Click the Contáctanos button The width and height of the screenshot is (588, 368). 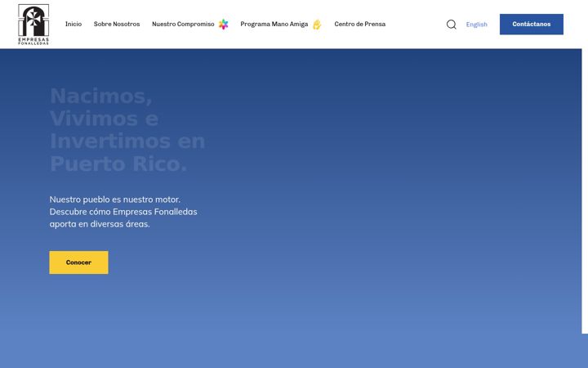tap(532, 24)
